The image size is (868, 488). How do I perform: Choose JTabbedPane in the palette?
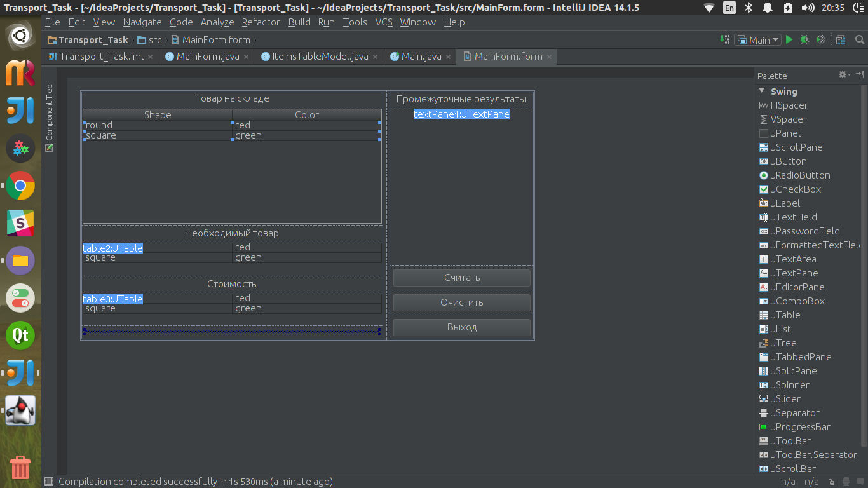(796, 357)
